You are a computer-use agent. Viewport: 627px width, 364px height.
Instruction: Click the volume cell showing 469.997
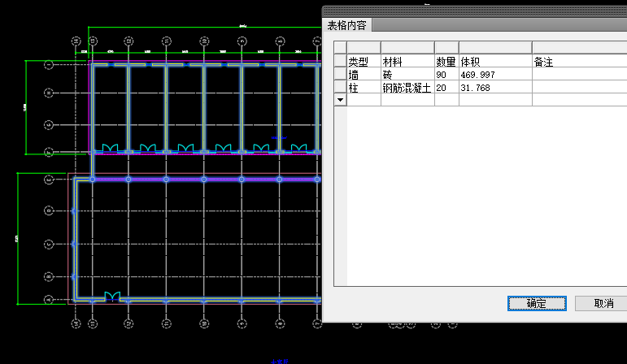click(494, 75)
